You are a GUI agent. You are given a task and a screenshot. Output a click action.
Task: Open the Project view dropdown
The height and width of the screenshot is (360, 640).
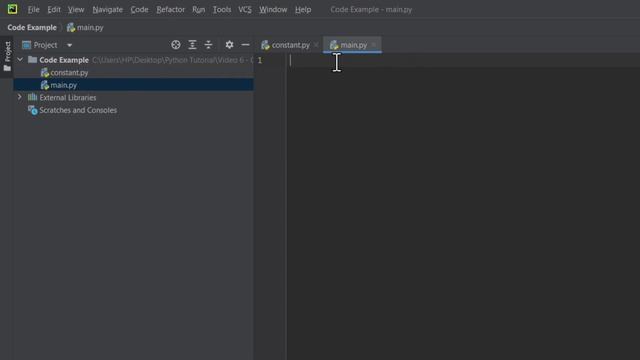[x=69, y=45]
